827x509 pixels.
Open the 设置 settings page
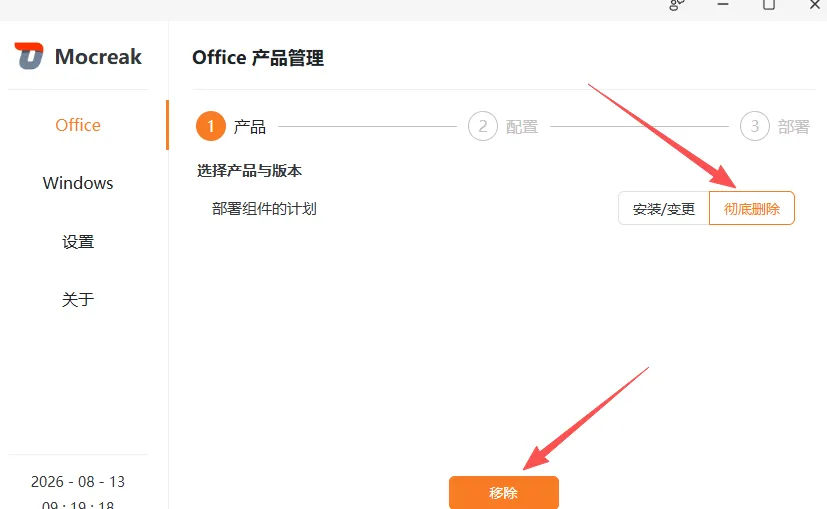78,242
